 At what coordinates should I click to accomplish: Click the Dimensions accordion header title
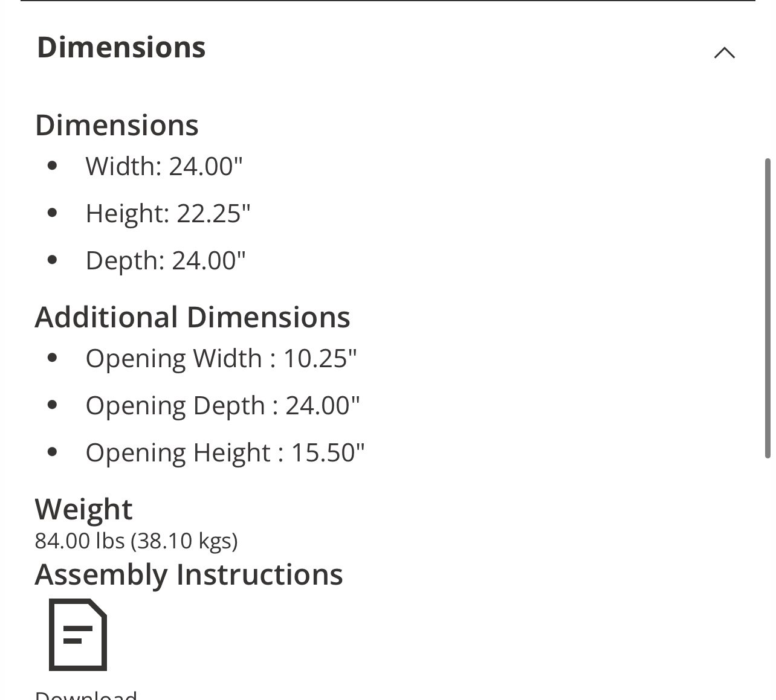121,47
